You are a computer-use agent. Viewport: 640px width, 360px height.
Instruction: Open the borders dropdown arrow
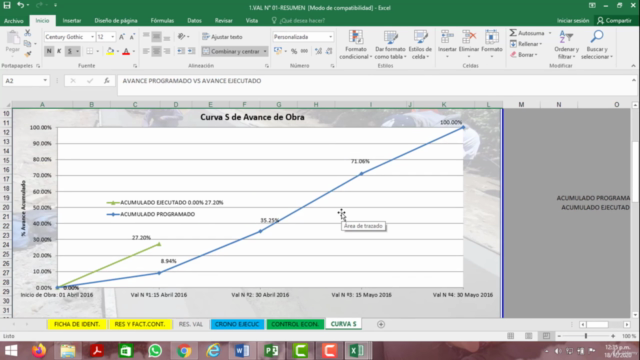[x=98, y=51]
